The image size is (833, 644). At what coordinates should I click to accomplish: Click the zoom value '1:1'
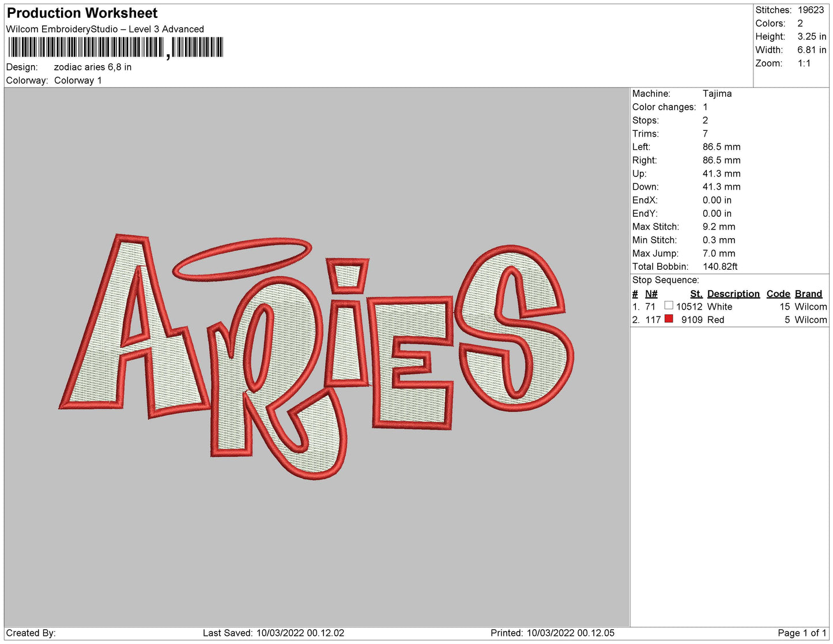(x=804, y=63)
